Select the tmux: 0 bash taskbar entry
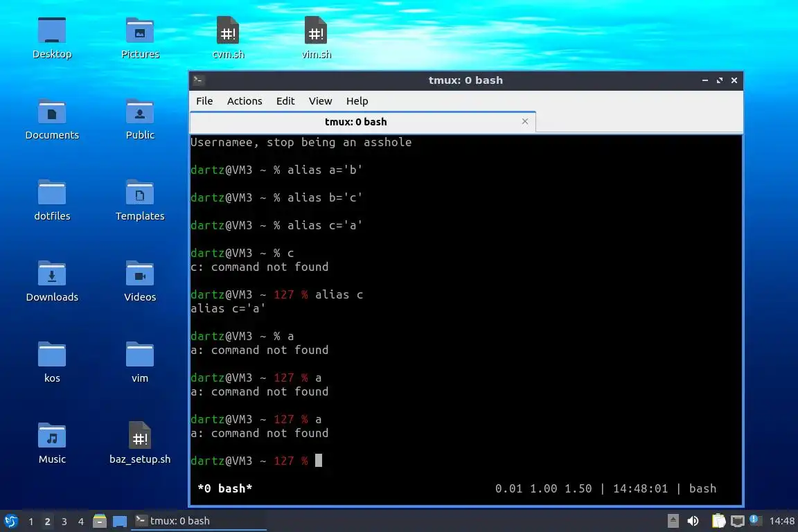This screenshot has height=532, width=798. pyautogui.click(x=199, y=521)
